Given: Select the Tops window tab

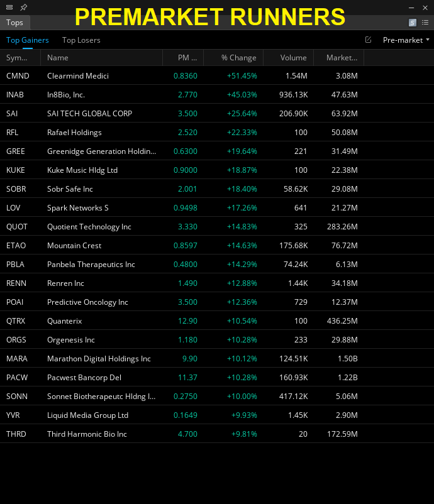Looking at the screenshot, I should click(x=14, y=23).
